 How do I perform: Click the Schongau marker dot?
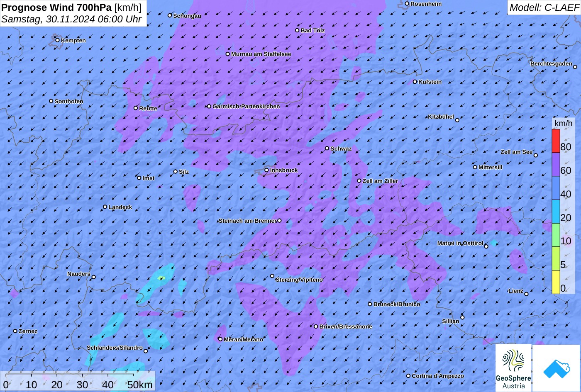point(170,15)
